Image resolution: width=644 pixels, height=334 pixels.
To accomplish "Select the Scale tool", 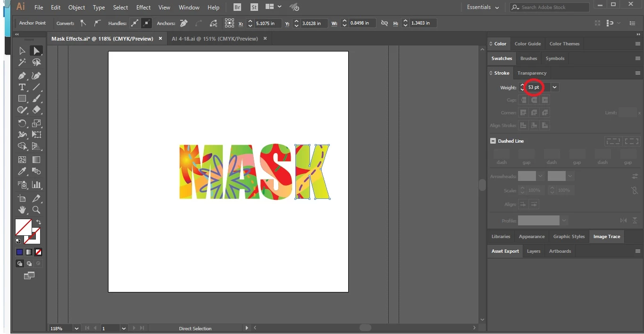I will (36, 123).
